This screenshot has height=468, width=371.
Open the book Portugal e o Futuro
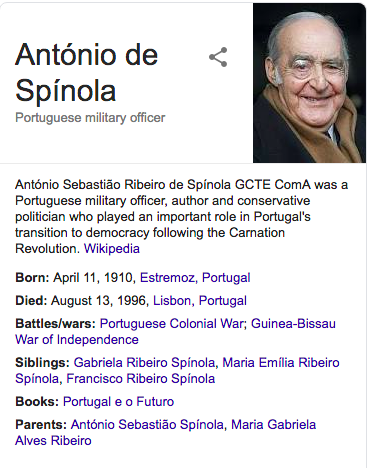tap(118, 402)
